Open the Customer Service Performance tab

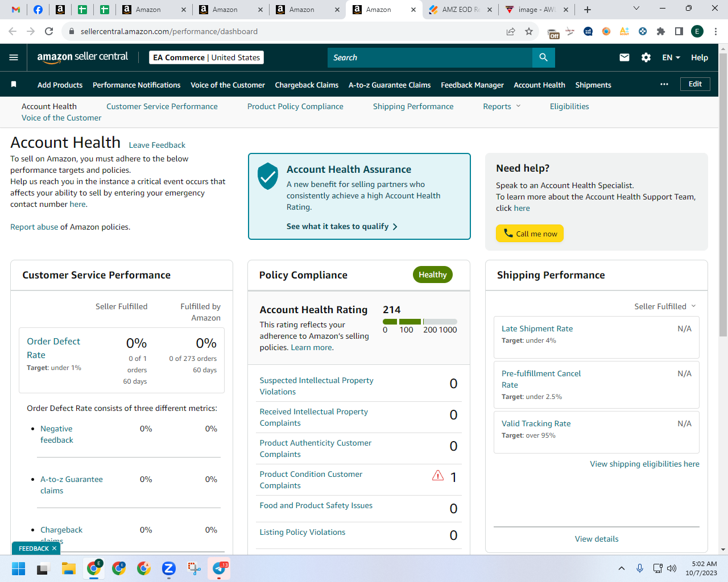162,106
